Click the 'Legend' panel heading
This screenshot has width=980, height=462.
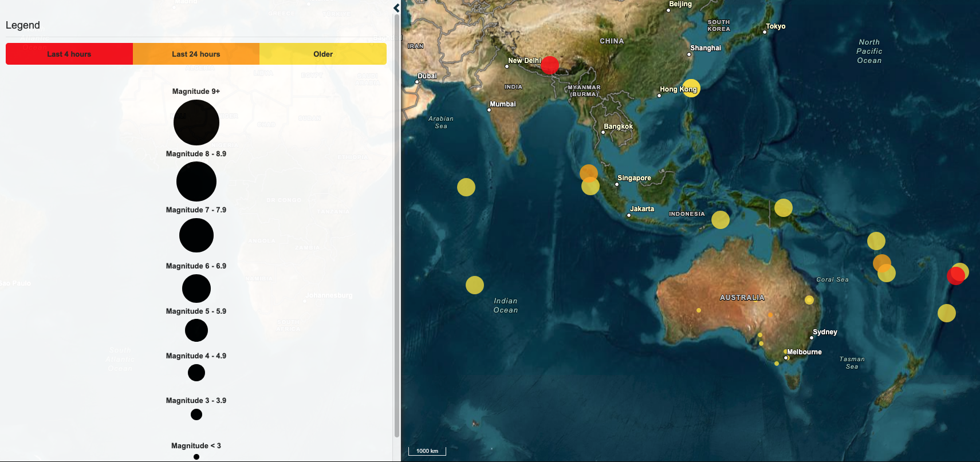[x=23, y=25]
